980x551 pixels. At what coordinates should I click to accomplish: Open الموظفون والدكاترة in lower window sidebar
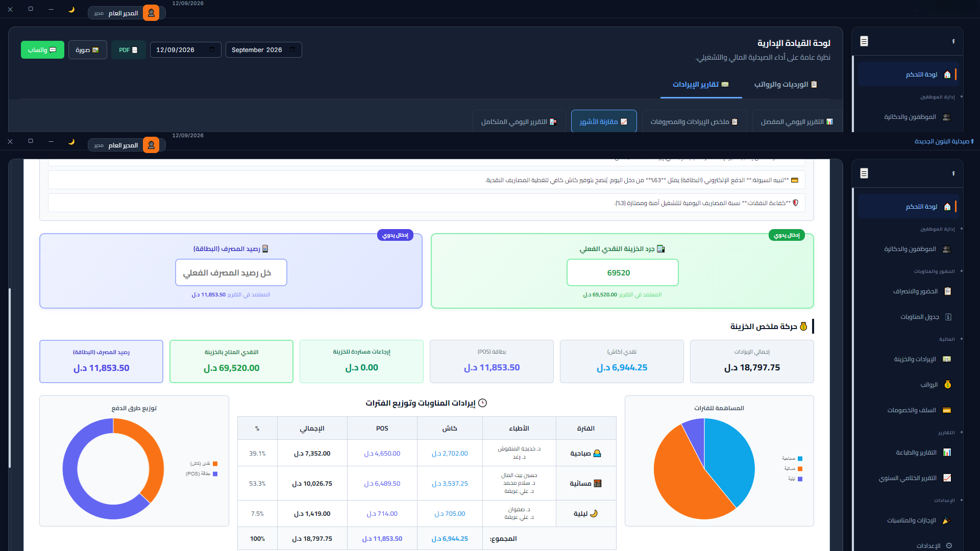(x=909, y=249)
